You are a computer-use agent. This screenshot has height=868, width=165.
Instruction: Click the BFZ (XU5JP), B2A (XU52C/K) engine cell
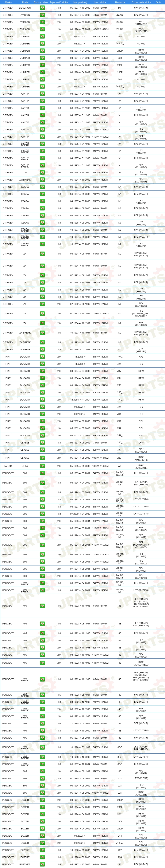141,624
